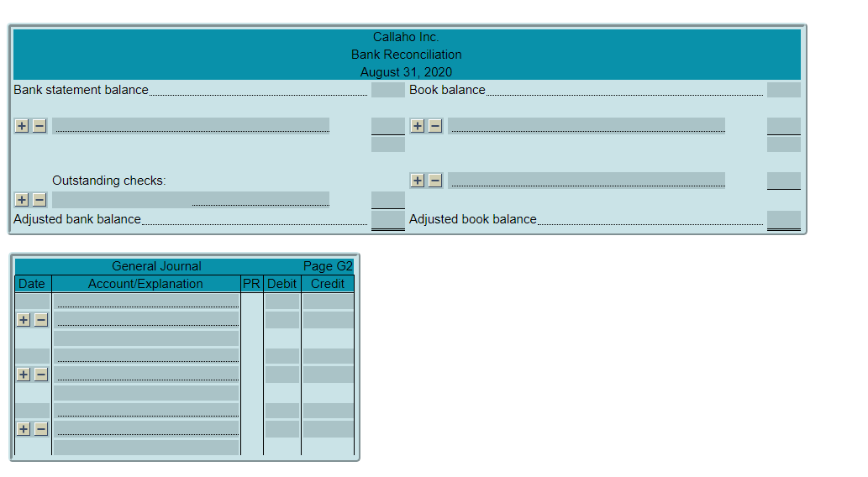The height and width of the screenshot is (477, 868).
Task: Select second journal entry credit account field
Action: (x=146, y=375)
